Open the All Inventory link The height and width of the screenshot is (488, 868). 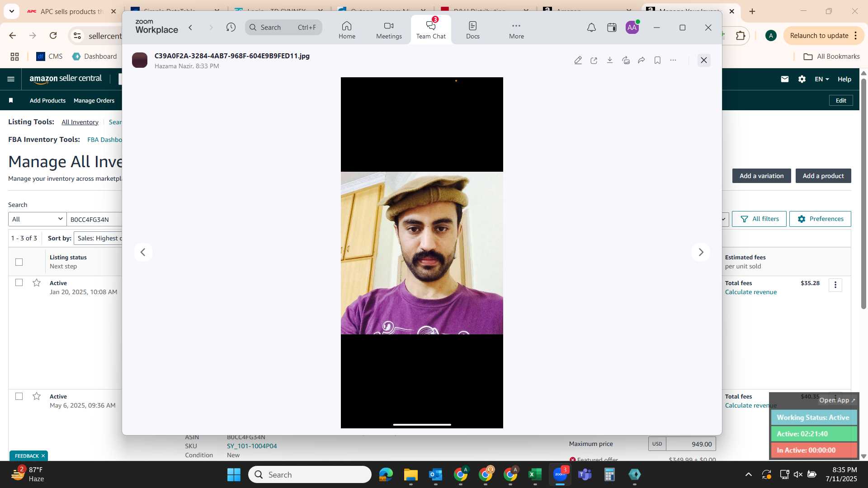point(80,122)
